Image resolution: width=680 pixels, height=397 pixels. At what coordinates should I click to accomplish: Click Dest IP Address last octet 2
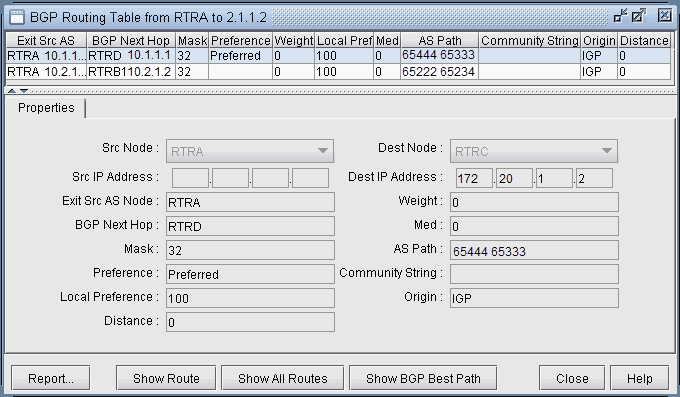[x=594, y=178]
